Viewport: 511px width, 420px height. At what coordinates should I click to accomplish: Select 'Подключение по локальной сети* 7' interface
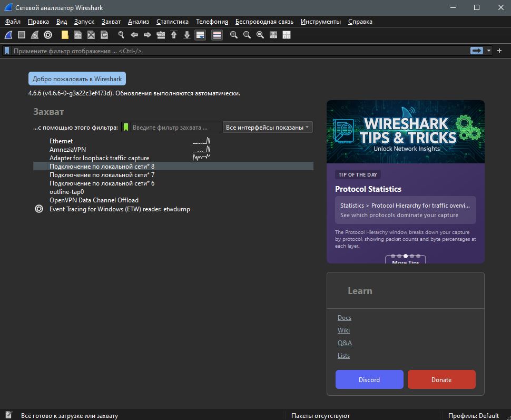[x=173, y=175]
